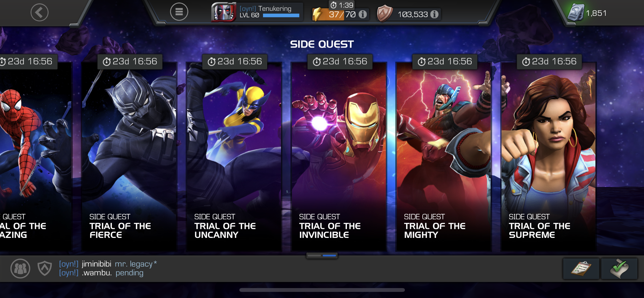The width and height of the screenshot is (644, 298).
Task: Open the alliance chat message line
Action: 108,268
